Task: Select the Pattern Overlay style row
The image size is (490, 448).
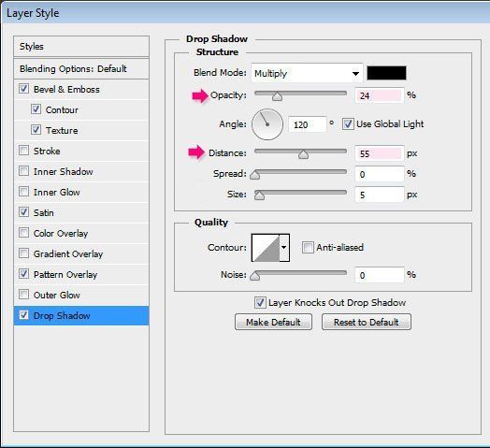Action: [81, 274]
